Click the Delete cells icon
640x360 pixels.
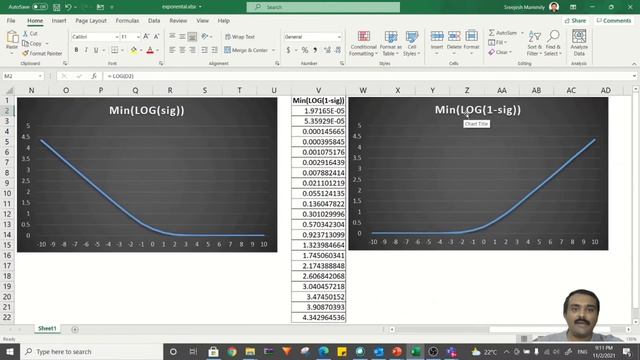click(454, 36)
